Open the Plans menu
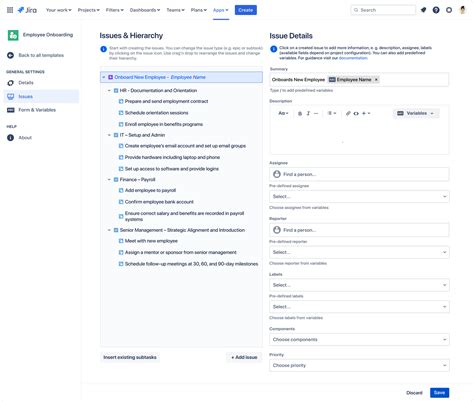The width and height of the screenshot is (474, 402). click(x=199, y=10)
